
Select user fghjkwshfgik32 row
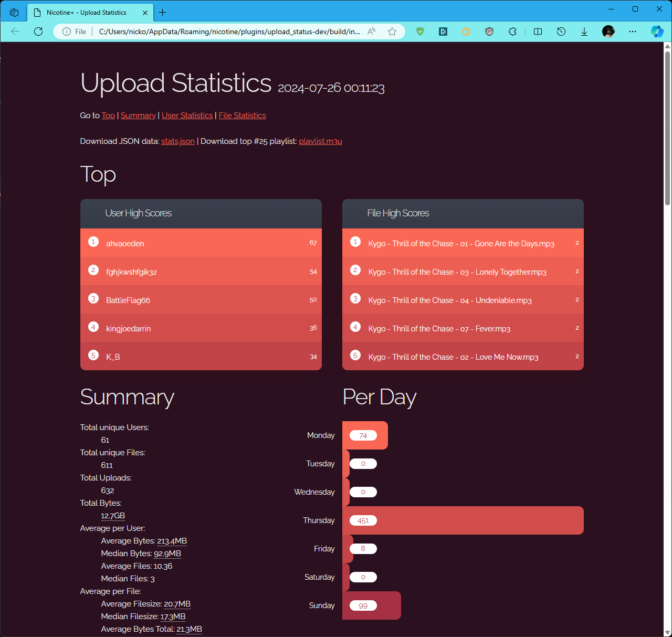[201, 271]
